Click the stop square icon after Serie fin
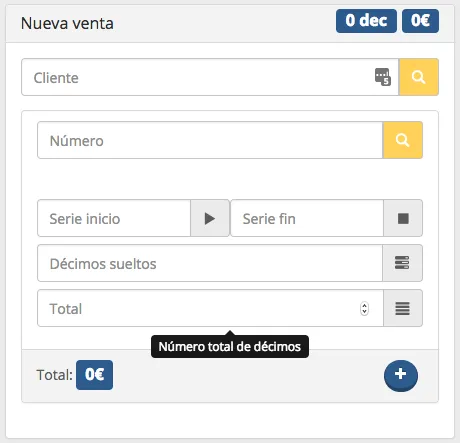 coord(403,218)
